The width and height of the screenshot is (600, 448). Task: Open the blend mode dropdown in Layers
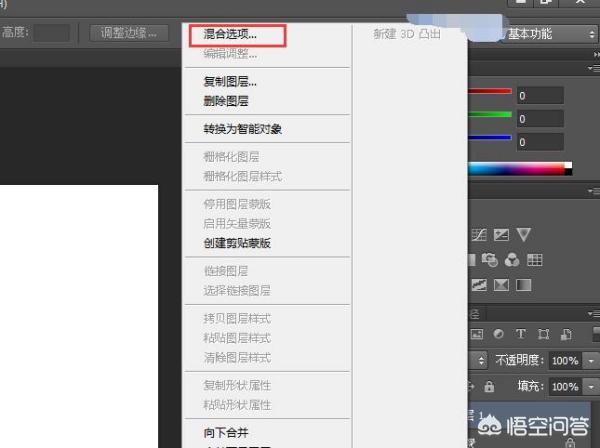(x=478, y=361)
